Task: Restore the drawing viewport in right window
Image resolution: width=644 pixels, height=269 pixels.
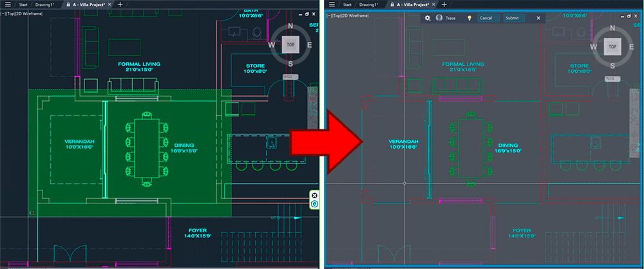Action: (629, 15)
